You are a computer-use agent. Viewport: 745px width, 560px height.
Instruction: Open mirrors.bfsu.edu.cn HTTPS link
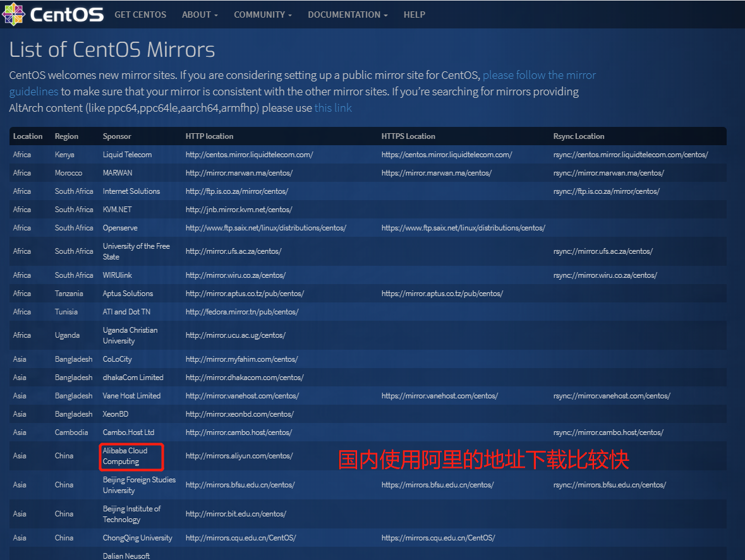tap(438, 485)
